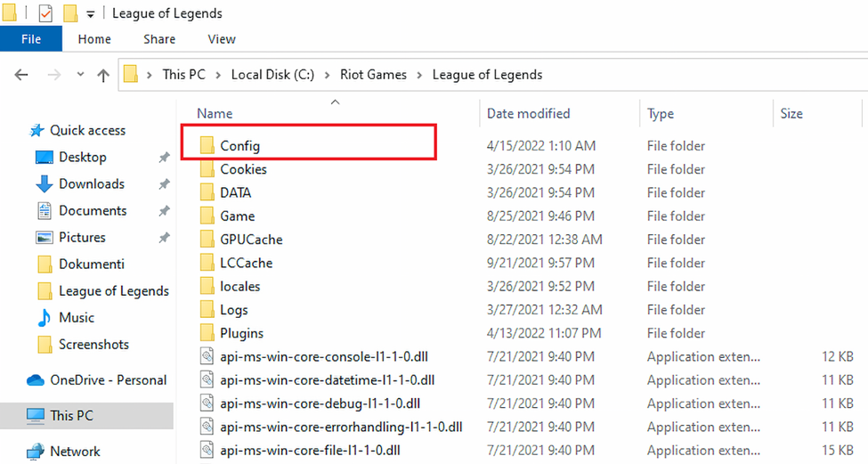
Task: Open Downloads in the navigation pane
Action: coord(92,183)
